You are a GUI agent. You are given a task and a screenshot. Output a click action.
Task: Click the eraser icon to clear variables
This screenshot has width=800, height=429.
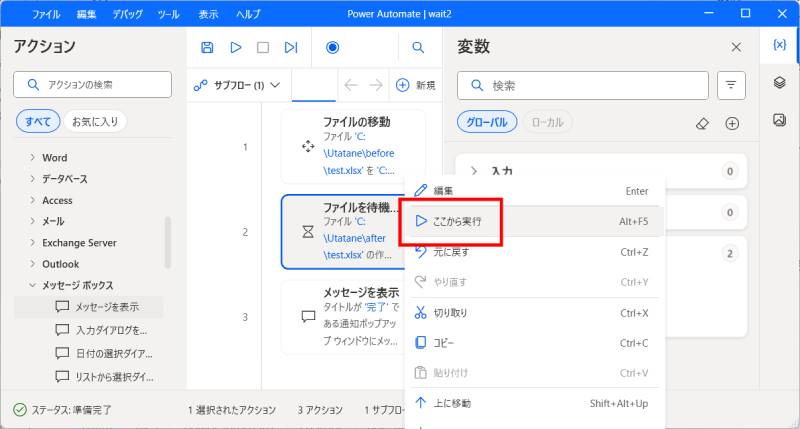(x=702, y=123)
